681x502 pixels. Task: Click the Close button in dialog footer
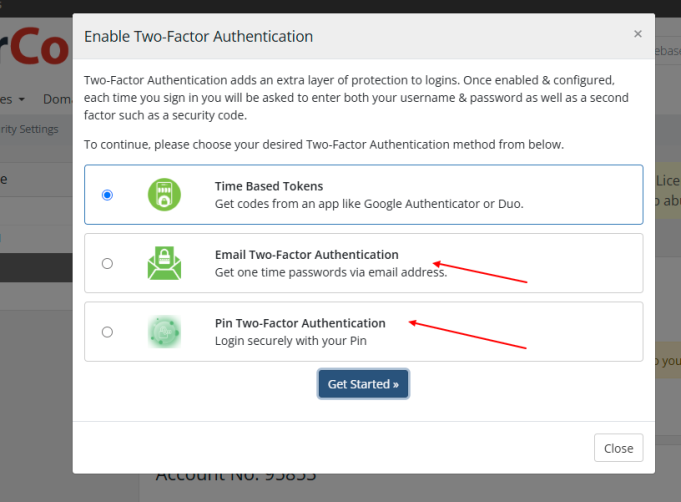point(618,448)
